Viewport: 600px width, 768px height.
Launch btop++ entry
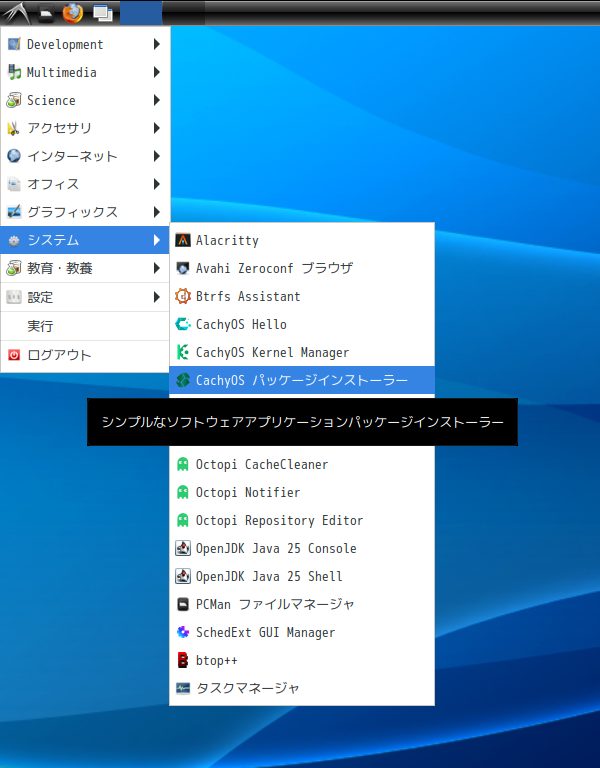tap(302, 660)
